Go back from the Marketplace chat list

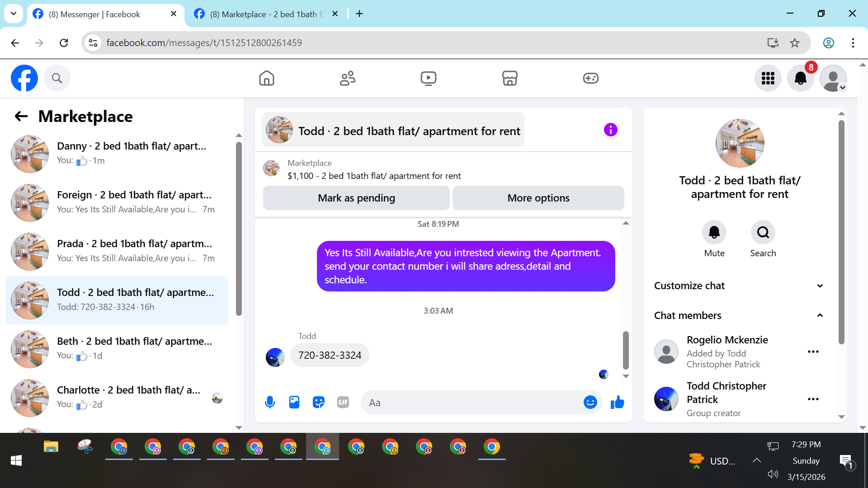[x=21, y=117]
